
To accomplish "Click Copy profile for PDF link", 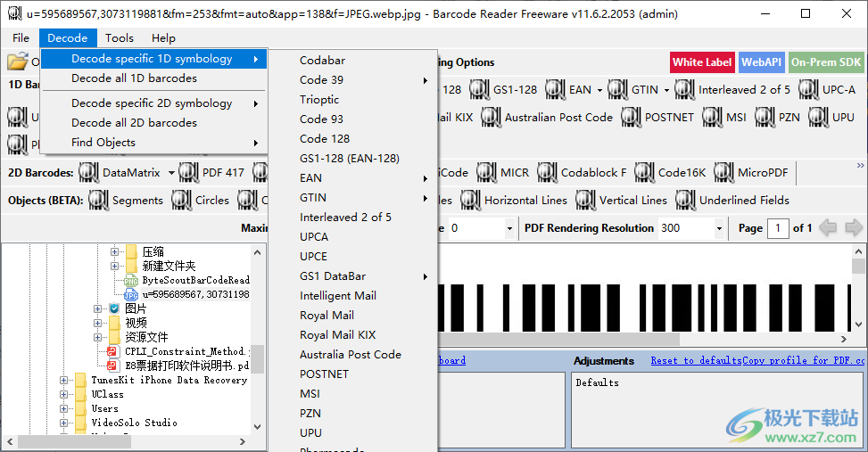I will [x=803, y=361].
